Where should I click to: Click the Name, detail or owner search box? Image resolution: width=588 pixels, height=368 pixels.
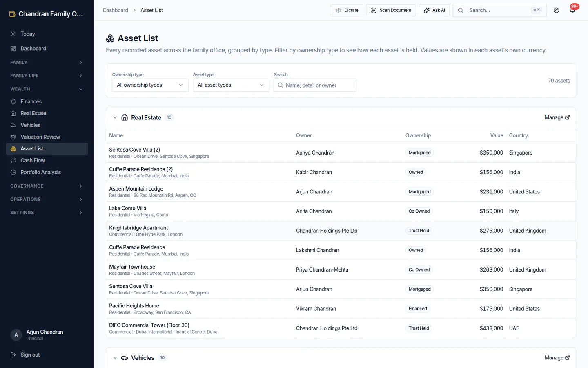(315, 85)
